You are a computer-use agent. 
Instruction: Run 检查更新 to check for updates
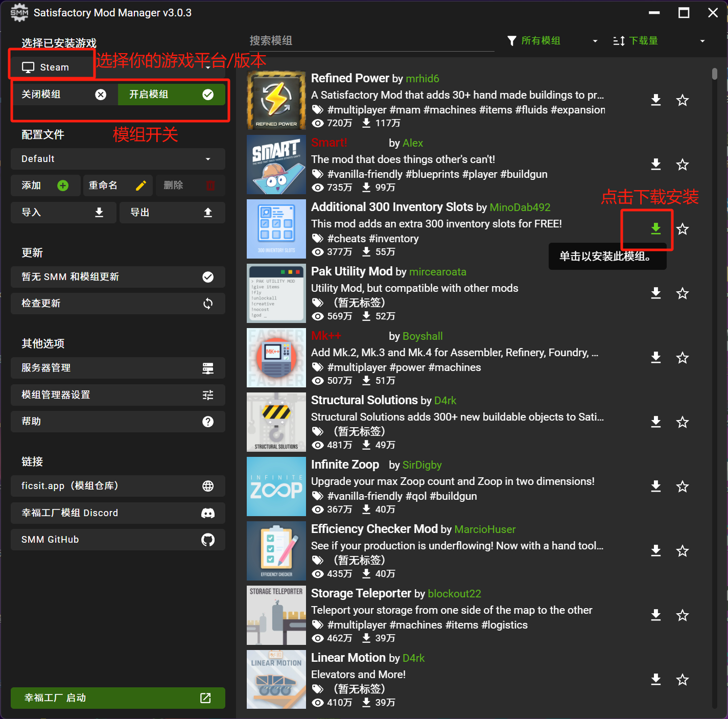tap(118, 303)
